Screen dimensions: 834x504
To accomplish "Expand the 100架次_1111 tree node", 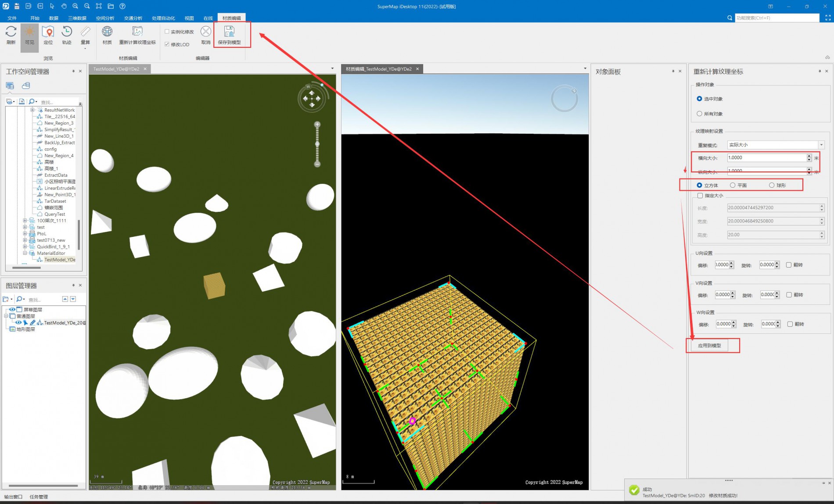I will (25, 221).
